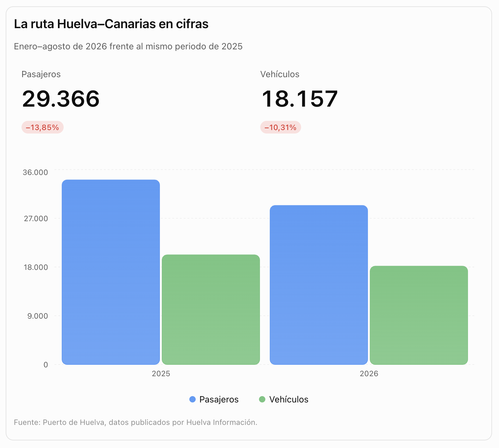Click the 36.000 y-axis label
This screenshot has height=448, width=499.
tap(35, 172)
